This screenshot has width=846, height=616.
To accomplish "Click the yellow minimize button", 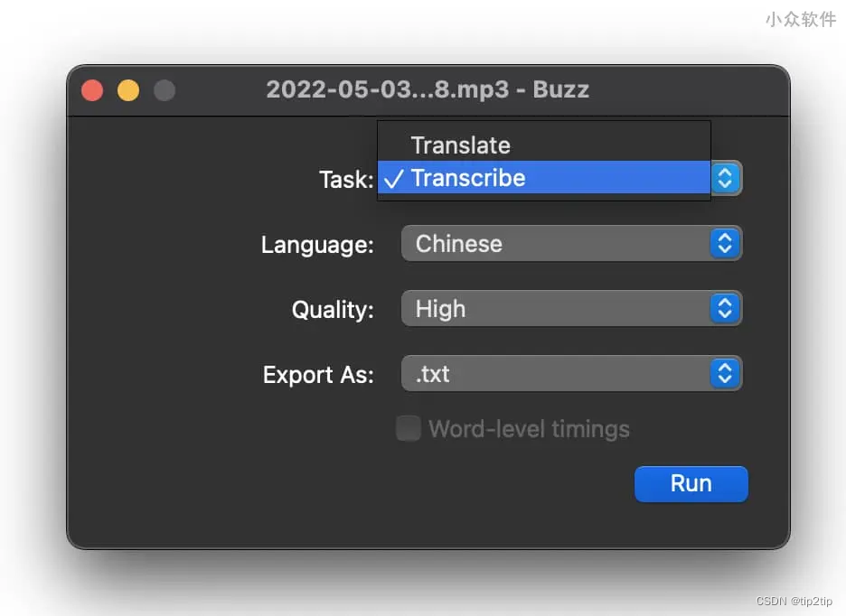I will click(127, 90).
